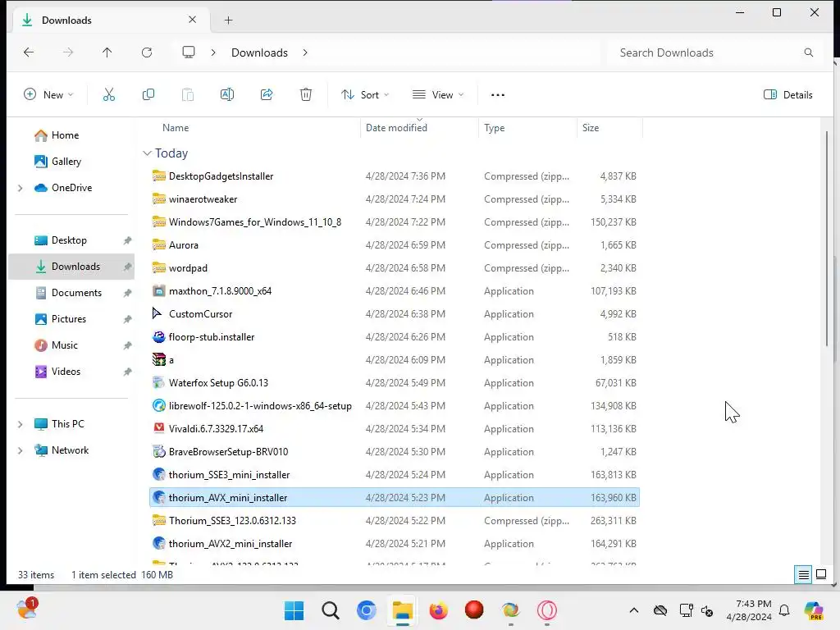This screenshot has height=630, width=840.
Task: Select thorium_AVX2_mini_installer file
Action: click(231, 544)
